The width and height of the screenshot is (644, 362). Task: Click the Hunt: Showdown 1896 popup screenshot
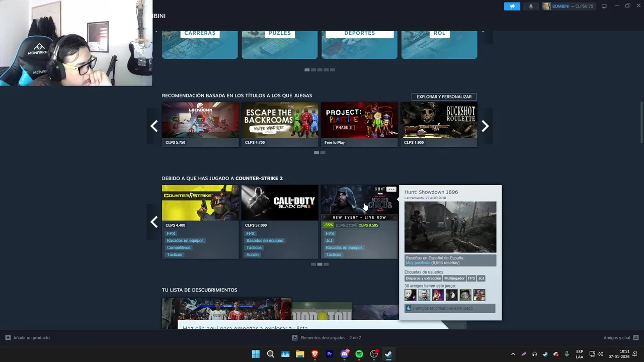(x=450, y=227)
